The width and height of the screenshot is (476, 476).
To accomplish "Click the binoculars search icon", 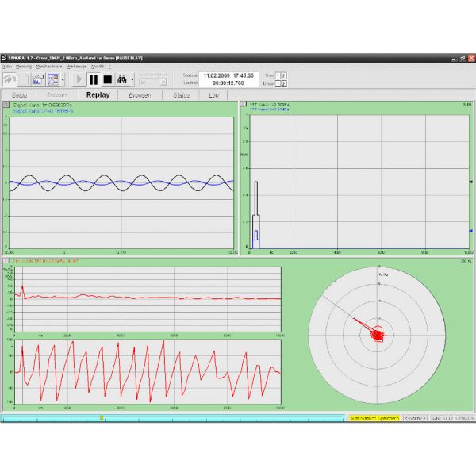I will 122,80.
